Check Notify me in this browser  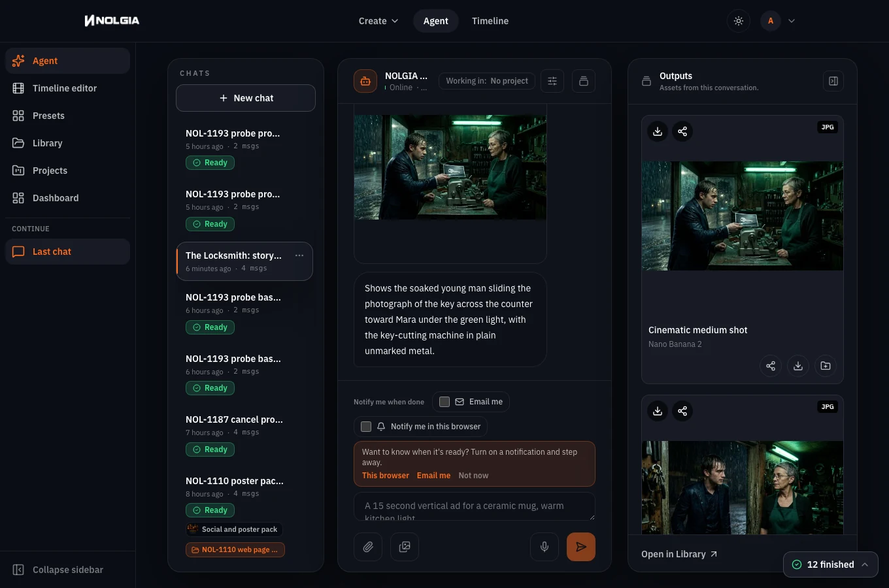(366, 427)
